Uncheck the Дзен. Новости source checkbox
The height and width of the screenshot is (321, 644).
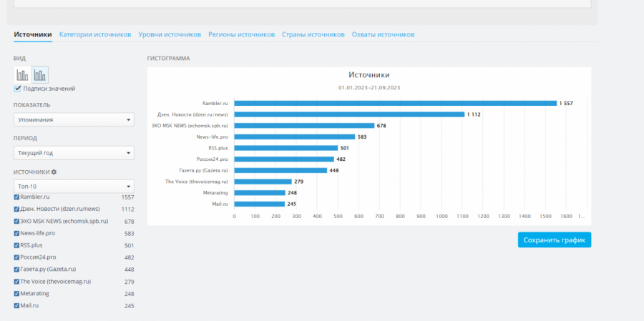point(16,209)
